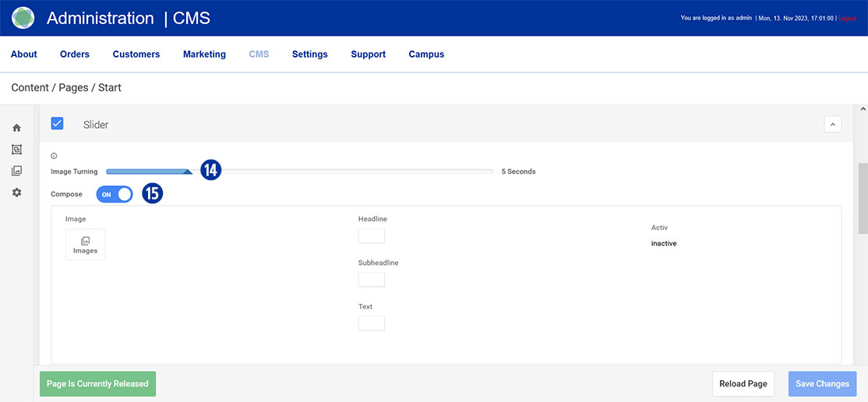The width and height of the screenshot is (868, 402).
Task: Open the image gallery sidebar icon
Action: [16, 171]
